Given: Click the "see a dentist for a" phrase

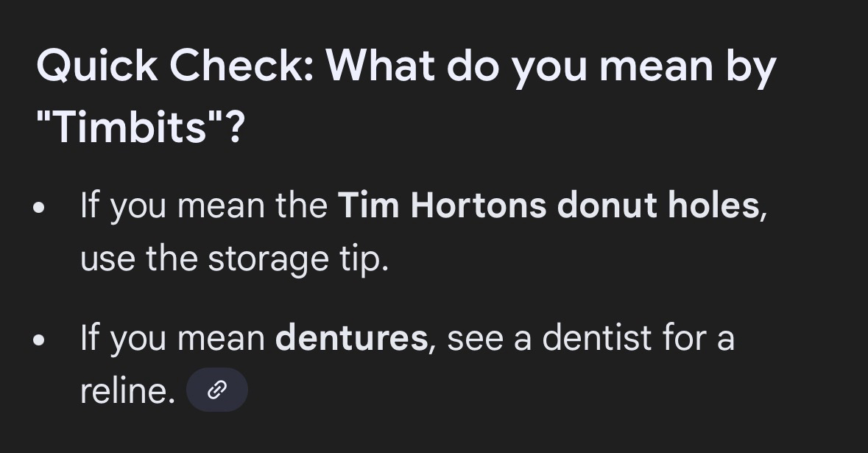Looking at the screenshot, I should click(x=590, y=338).
